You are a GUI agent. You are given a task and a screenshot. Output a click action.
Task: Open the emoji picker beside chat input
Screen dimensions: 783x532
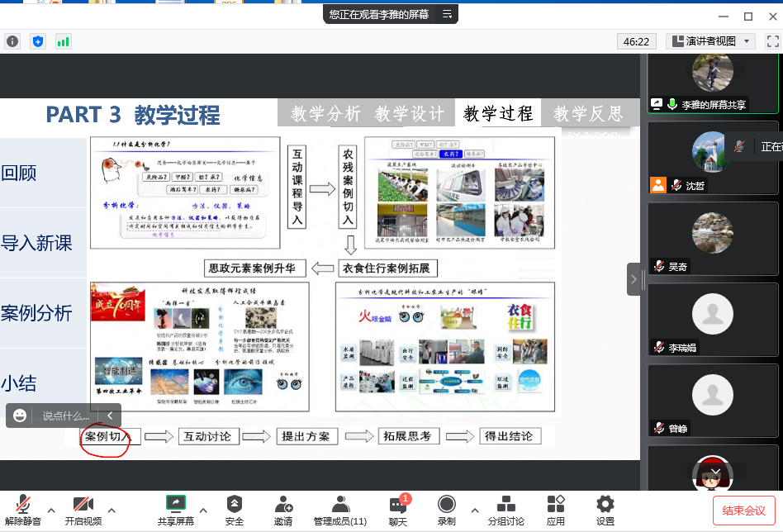(20, 416)
